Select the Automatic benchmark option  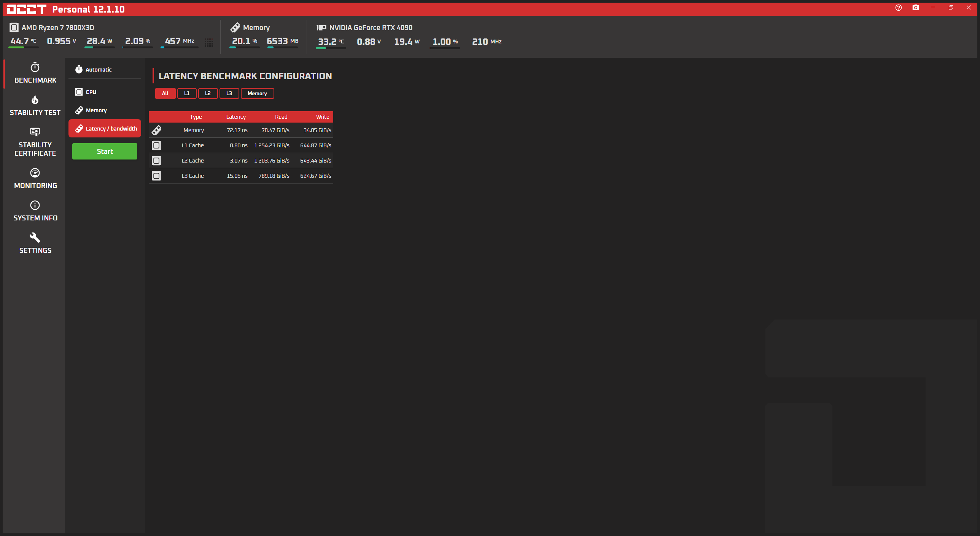click(x=105, y=70)
